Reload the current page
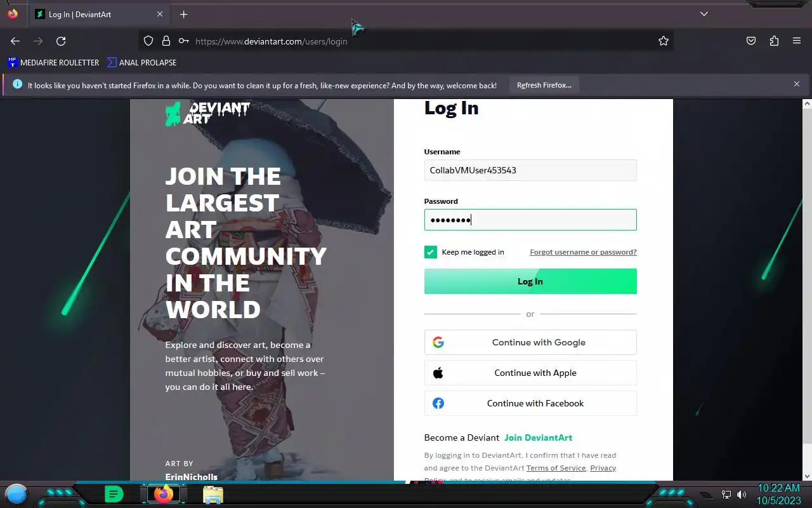This screenshot has width=812, height=508. (61, 41)
